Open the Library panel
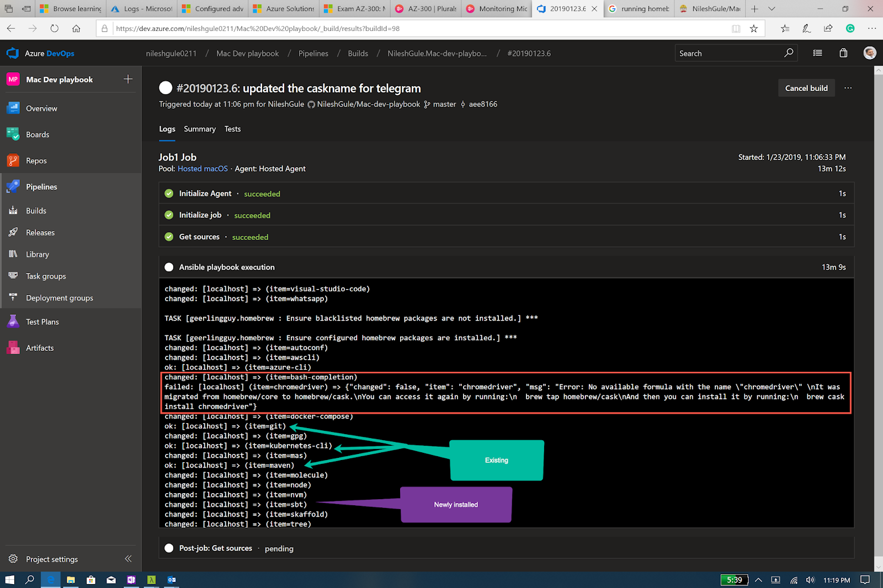883x588 pixels. (37, 254)
